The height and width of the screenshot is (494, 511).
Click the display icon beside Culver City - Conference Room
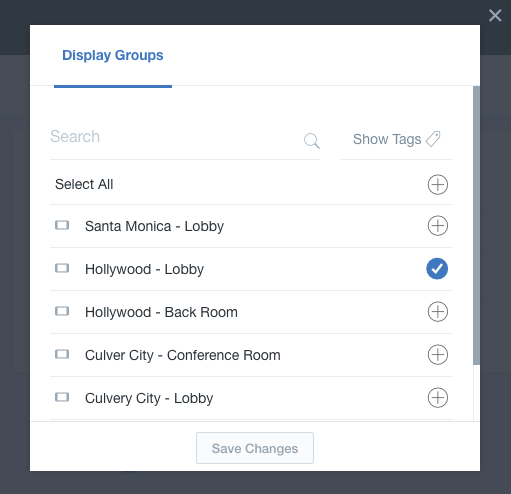(x=62, y=354)
